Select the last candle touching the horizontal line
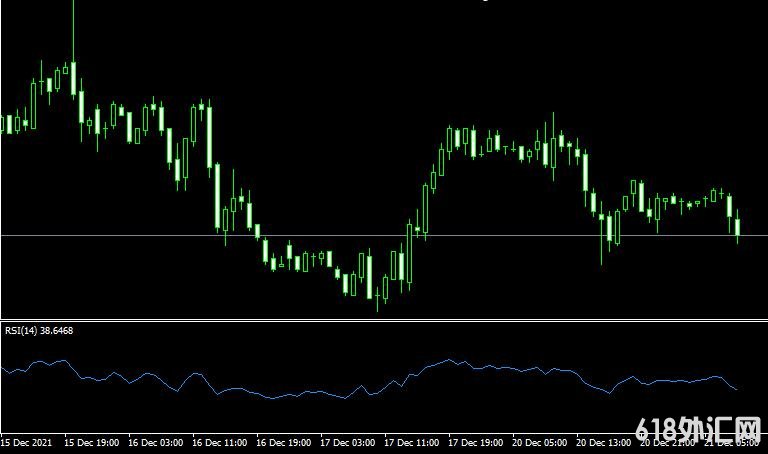 coord(737,227)
